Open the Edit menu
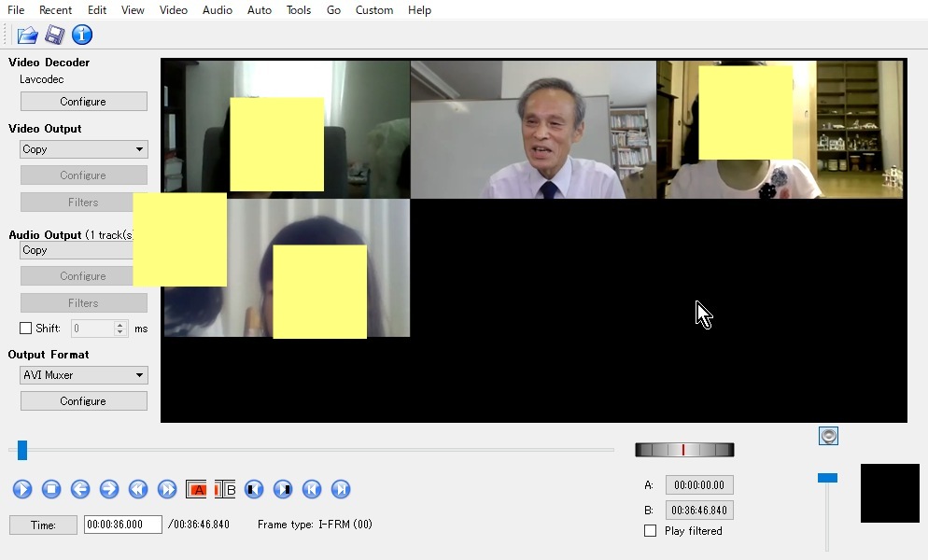The width and height of the screenshot is (928, 560). pos(96,10)
